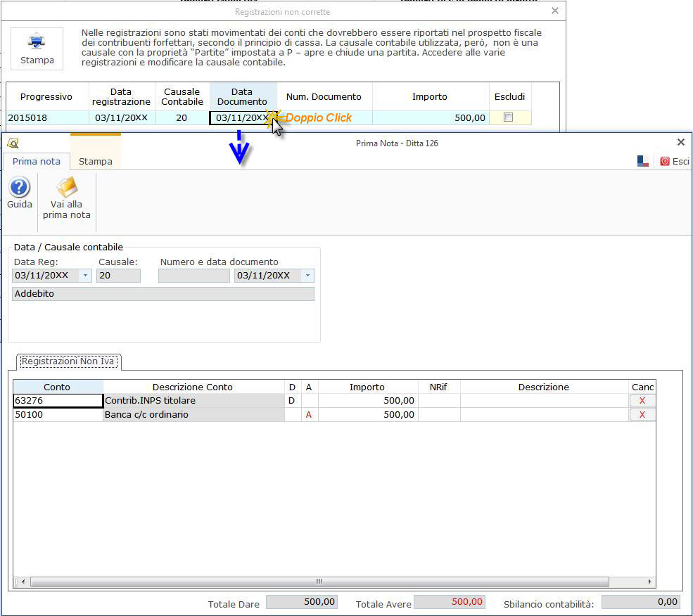
Task: Select the Conto cell containing 63276
Action: [56, 400]
